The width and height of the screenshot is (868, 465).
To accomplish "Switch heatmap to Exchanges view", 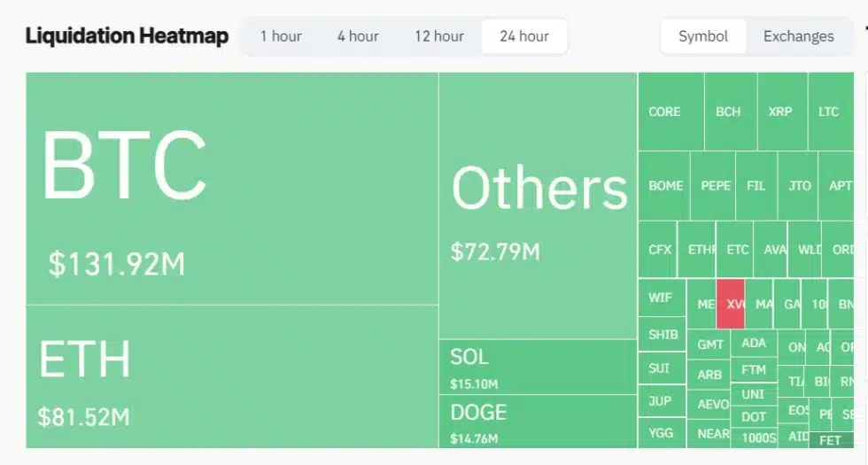I will coord(798,36).
